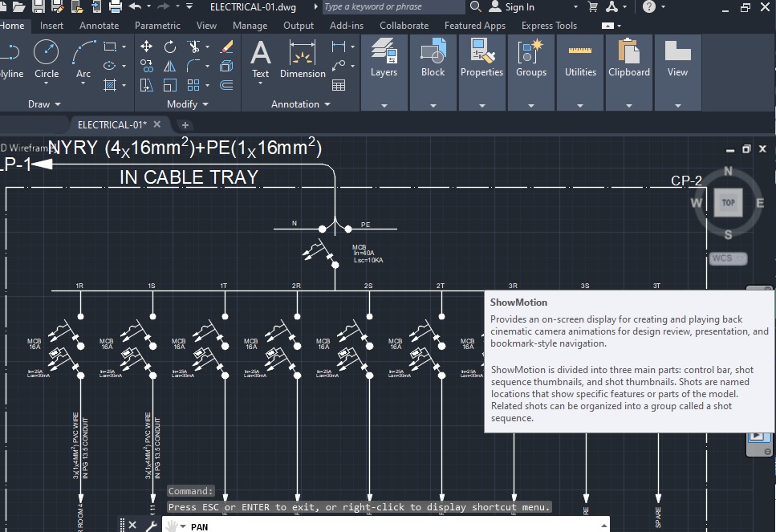Screen dimensions: 776x532
Task: Open the Array flyout arrow
Action: (207, 85)
